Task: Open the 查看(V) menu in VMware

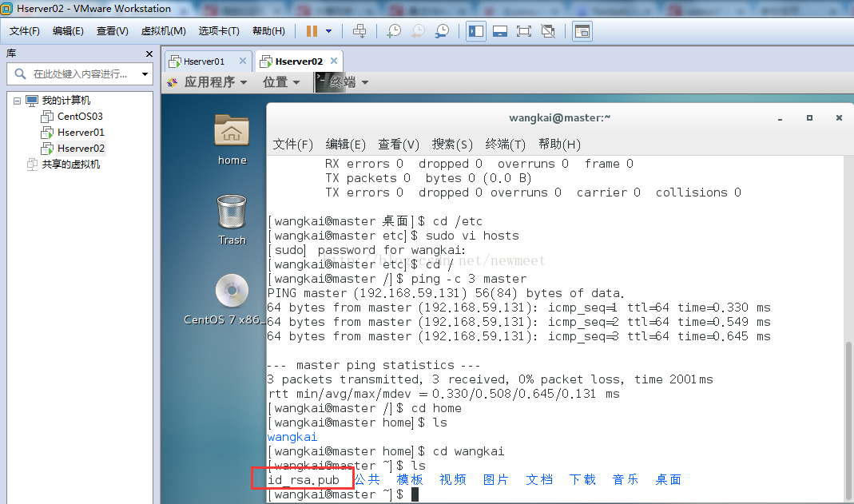Action: (112, 31)
